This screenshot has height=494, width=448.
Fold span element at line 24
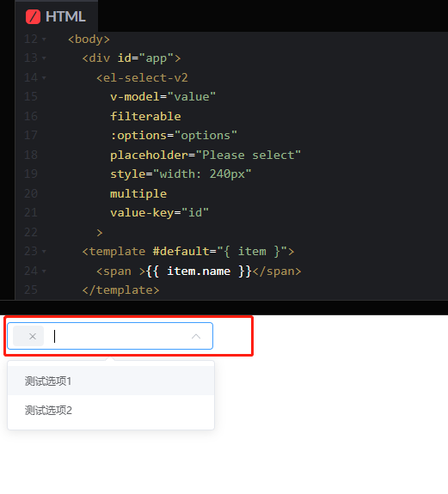[x=44, y=271]
